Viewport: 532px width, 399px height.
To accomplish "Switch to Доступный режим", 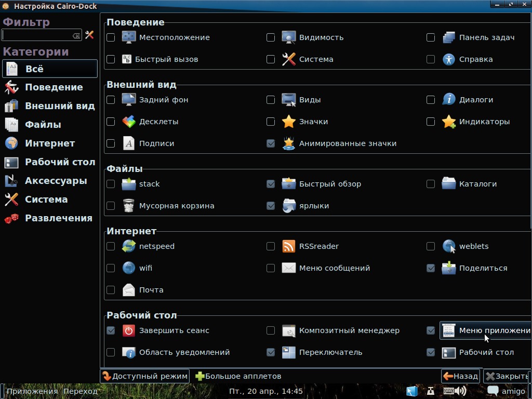I will pyautogui.click(x=145, y=376).
